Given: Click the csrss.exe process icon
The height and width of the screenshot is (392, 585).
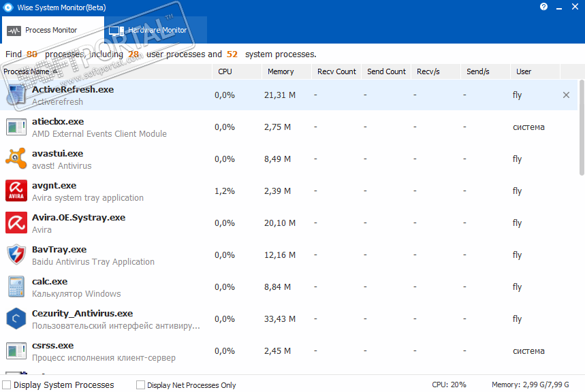Looking at the screenshot, I should click(16, 350).
